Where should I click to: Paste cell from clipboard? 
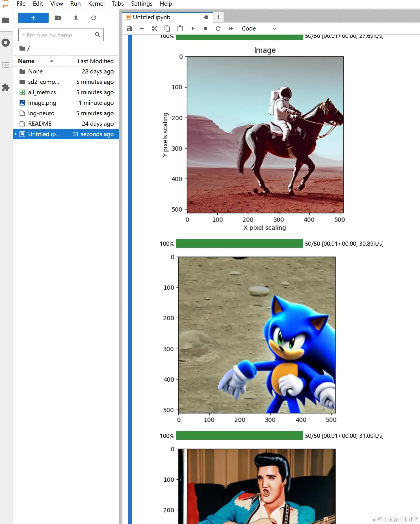pos(180,29)
